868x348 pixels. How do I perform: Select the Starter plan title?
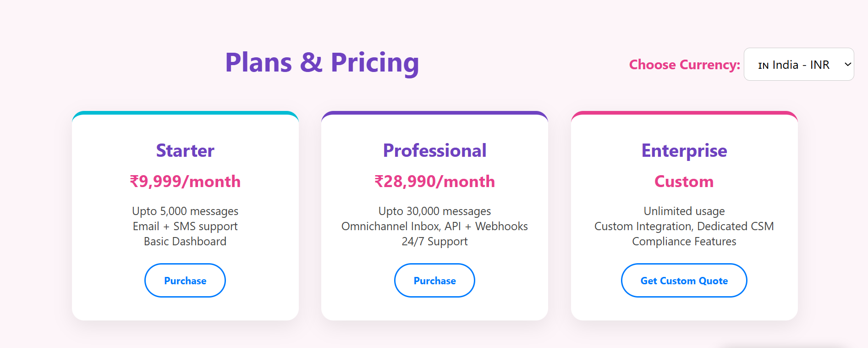point(185,151)
